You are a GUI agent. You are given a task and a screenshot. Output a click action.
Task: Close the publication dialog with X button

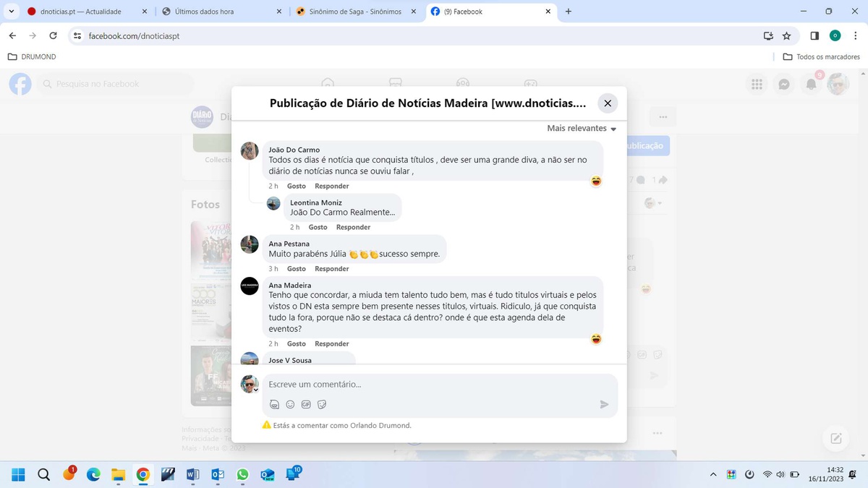tap(608, 103)
